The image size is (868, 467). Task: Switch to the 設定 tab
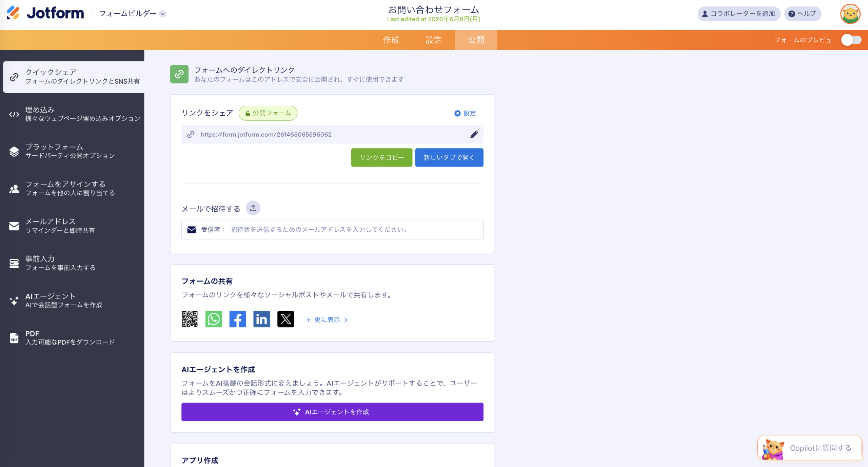434,40
